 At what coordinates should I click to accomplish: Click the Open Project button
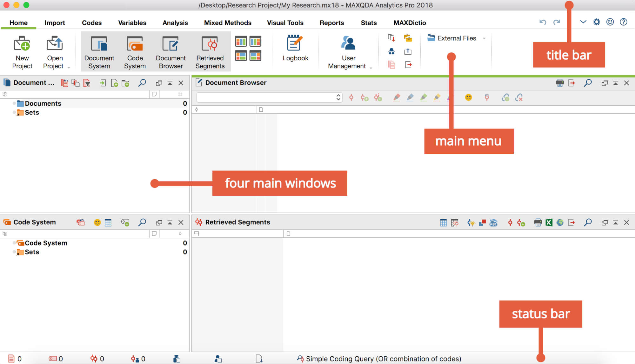click(x=54, y=52)
